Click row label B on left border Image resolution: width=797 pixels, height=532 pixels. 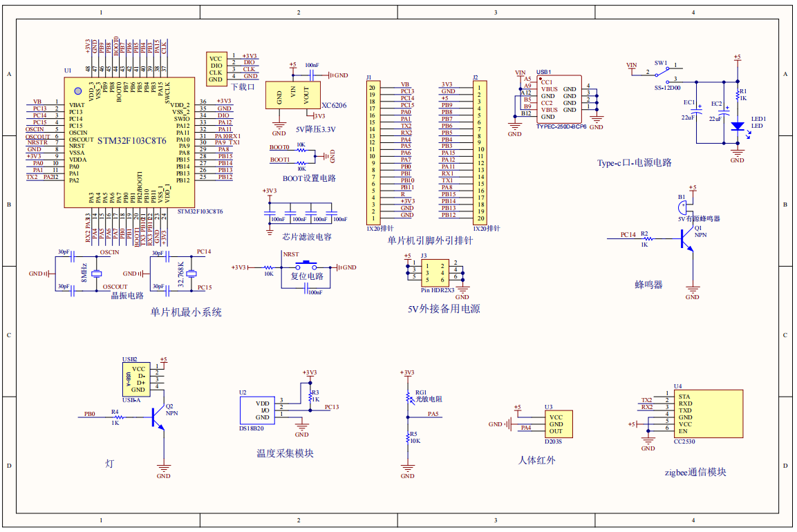tap(8, 203)
